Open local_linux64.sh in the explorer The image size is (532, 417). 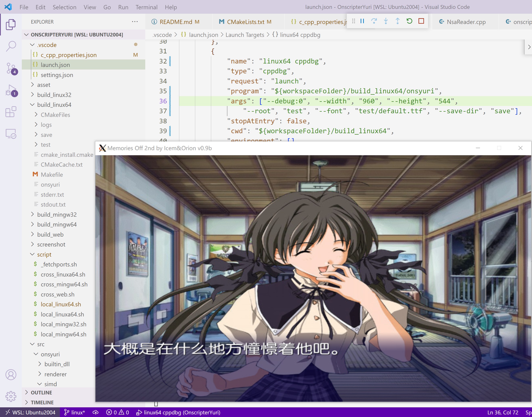click(x=61, y=304)
